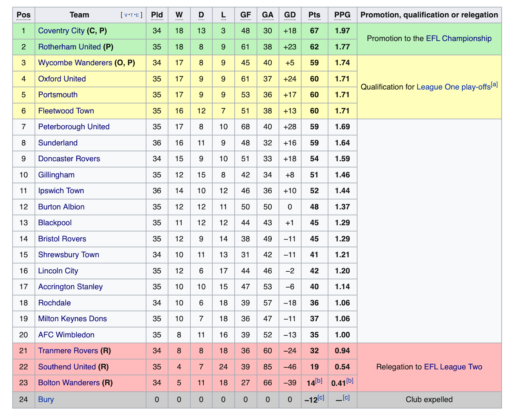Viewport: 532px width, 415px height.
Task: Click Rotherham United's +23 goal difference
Action: click(290, 47)
